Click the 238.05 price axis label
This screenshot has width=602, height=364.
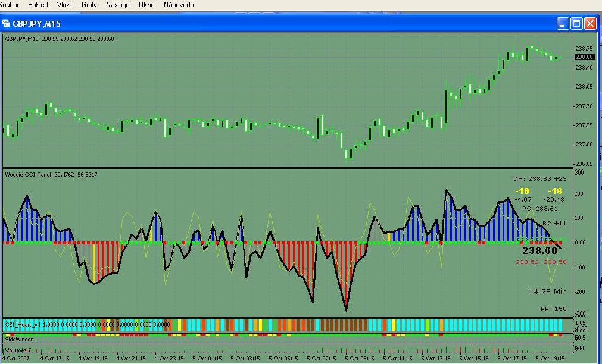click(584, 87)
